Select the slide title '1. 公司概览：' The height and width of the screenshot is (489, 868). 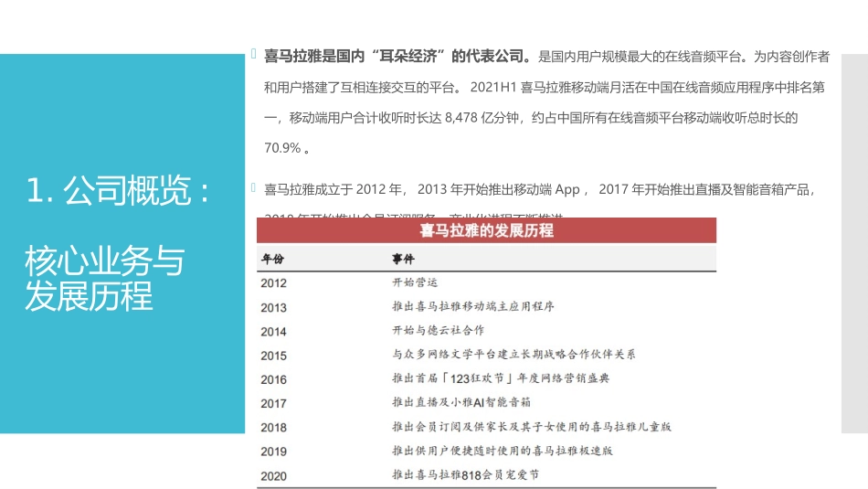click(118, 190)
